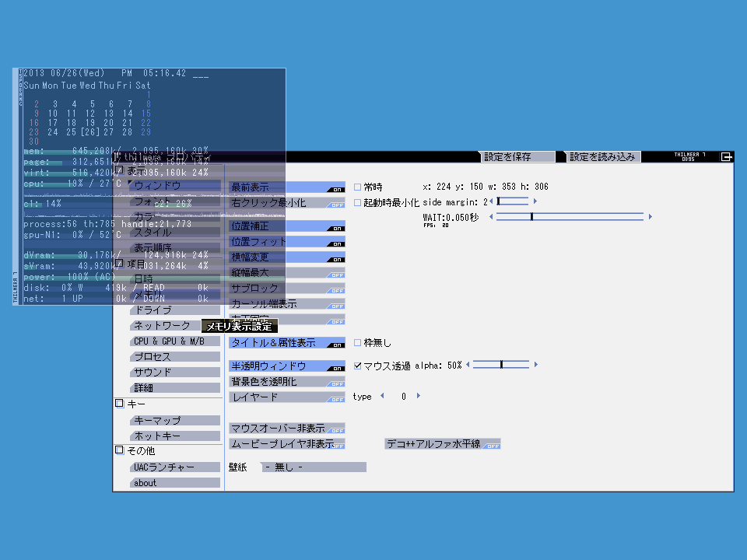Enable 背景色を透明化

point(287,381)
